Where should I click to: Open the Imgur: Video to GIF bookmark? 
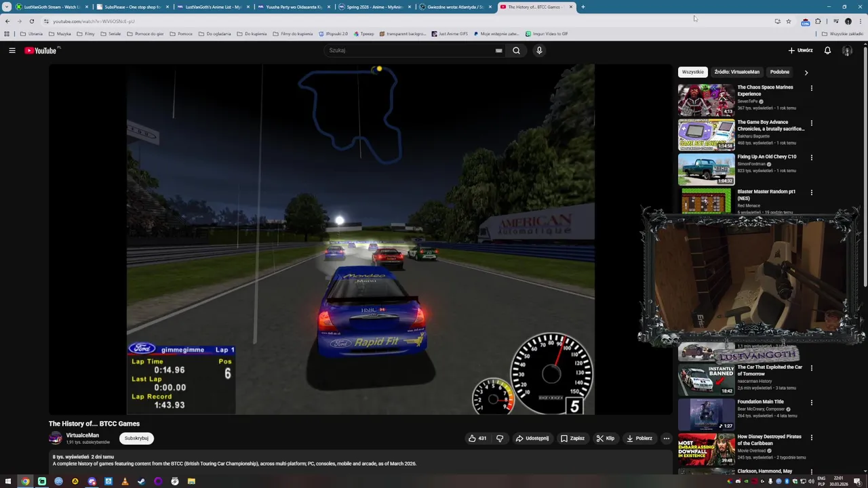coord(547,34)
